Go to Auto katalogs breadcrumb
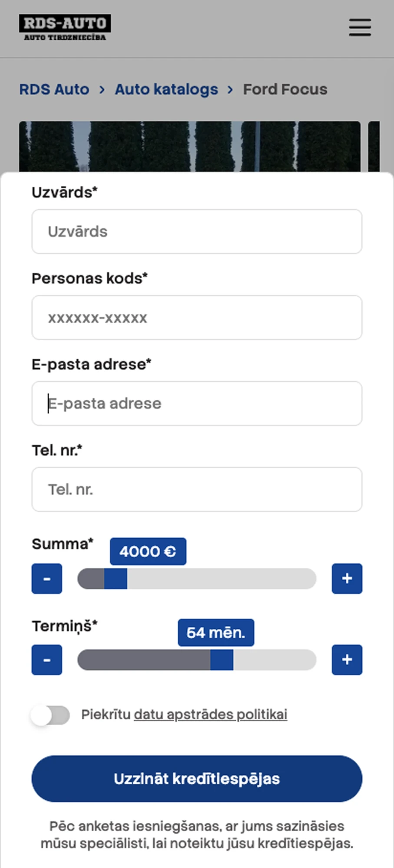Image resolution: width=394 pixels, height=868 pixels. pyautogui.click(x=166, y=89)
